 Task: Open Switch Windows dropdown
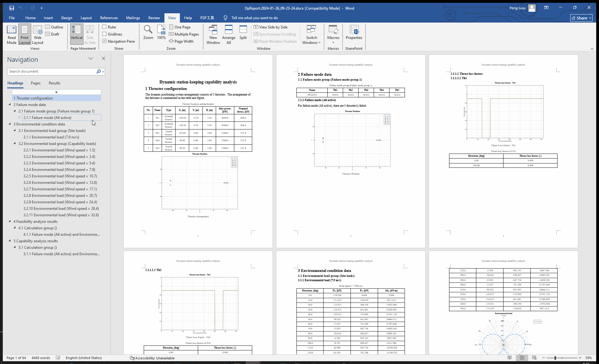[311, 35]
